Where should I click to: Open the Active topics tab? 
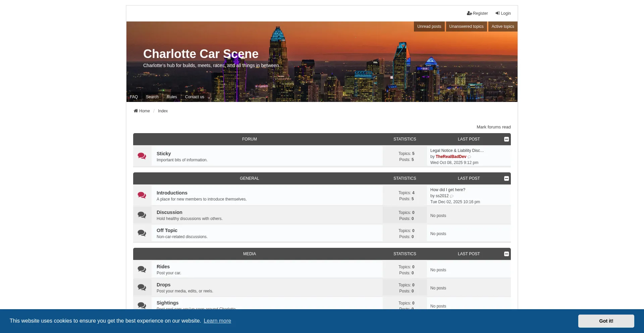click(502, 26)
